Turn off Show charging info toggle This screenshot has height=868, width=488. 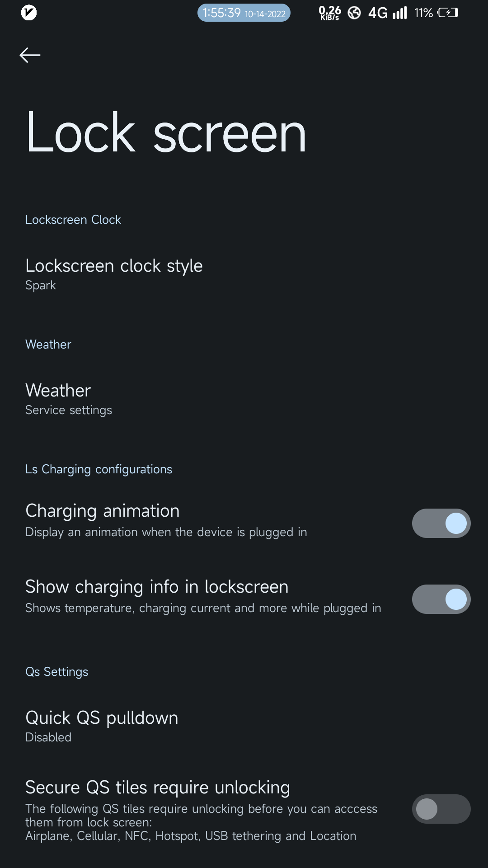pos(441,599)
